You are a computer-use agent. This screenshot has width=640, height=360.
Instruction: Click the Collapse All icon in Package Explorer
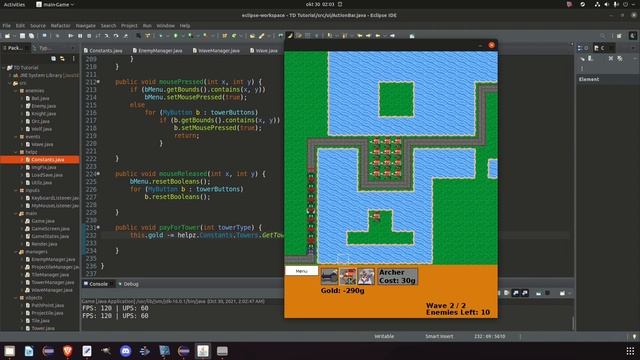click(x=53, y=59)
